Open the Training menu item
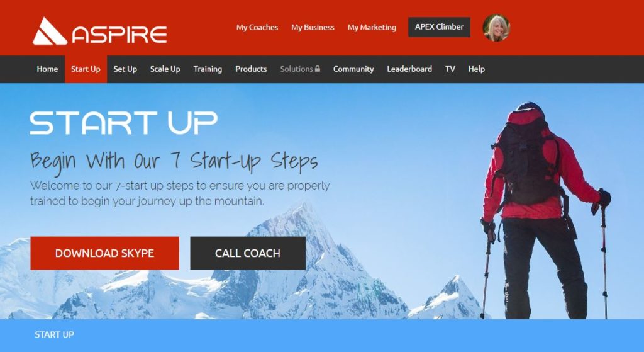 pos(208,69)
